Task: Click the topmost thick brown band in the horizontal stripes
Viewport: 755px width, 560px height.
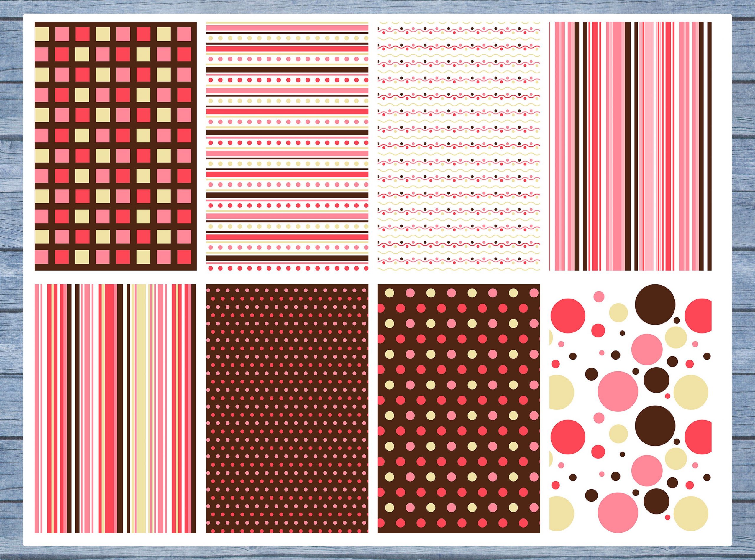Action: point(287,70)
